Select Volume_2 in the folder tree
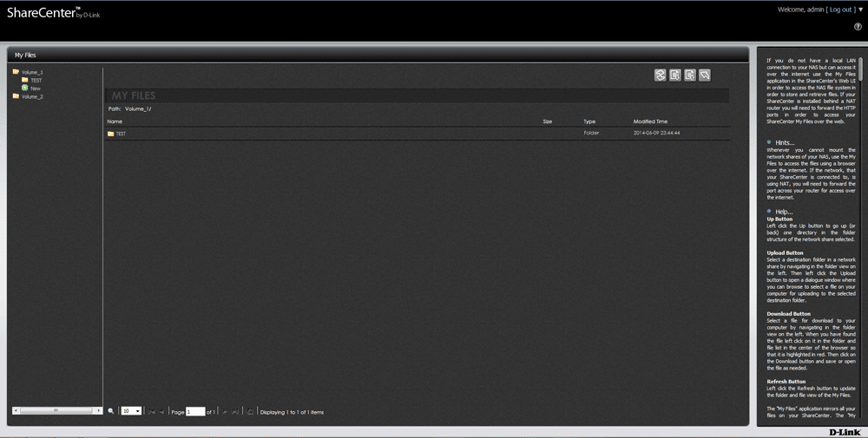Screen dimensions: 868x438 [32, 96]
